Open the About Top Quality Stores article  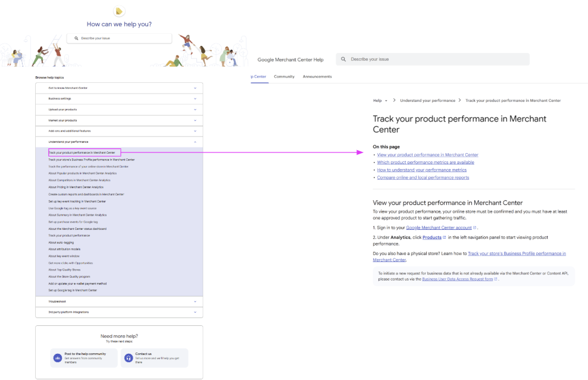(64, 270)
